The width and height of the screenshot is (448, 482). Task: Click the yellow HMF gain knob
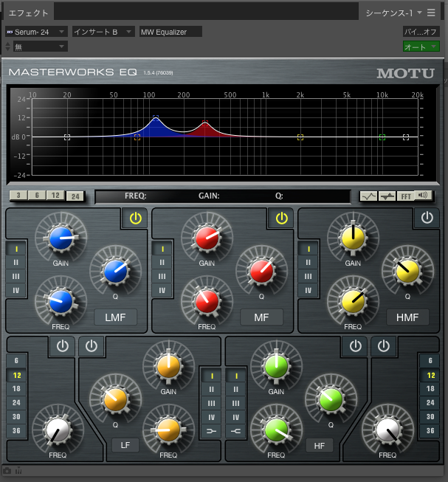coord(353,238)
